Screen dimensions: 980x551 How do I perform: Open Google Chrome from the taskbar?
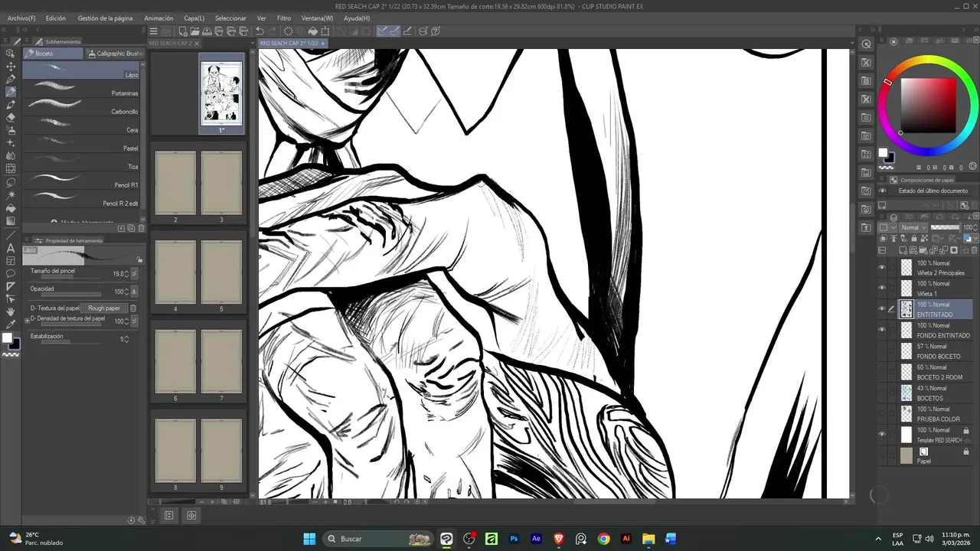603,539
